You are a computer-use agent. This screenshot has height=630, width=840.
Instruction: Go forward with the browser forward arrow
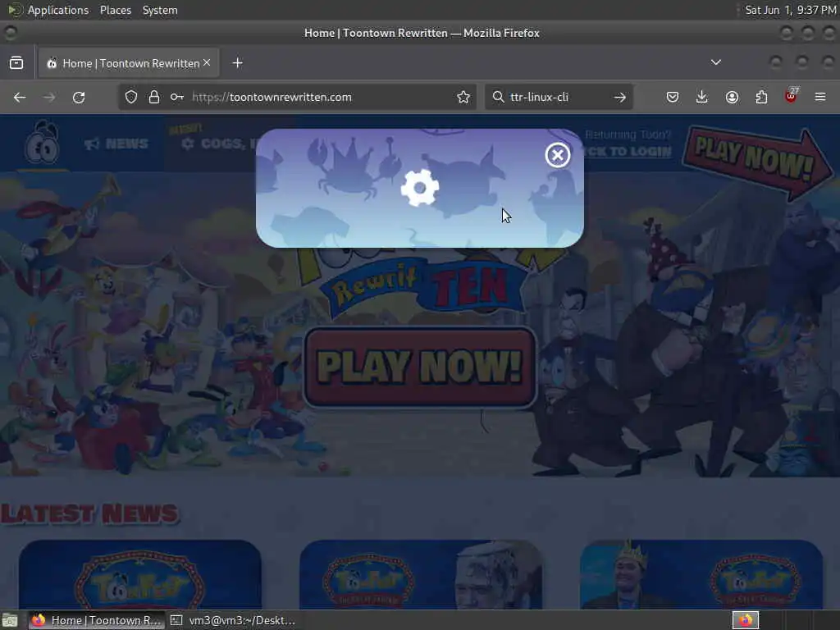49,97
